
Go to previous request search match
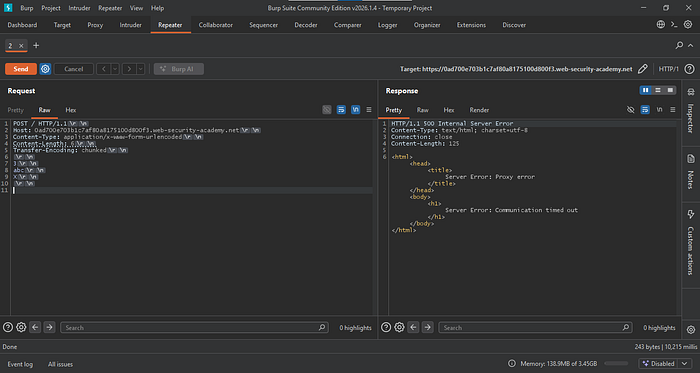click(35, 327)
